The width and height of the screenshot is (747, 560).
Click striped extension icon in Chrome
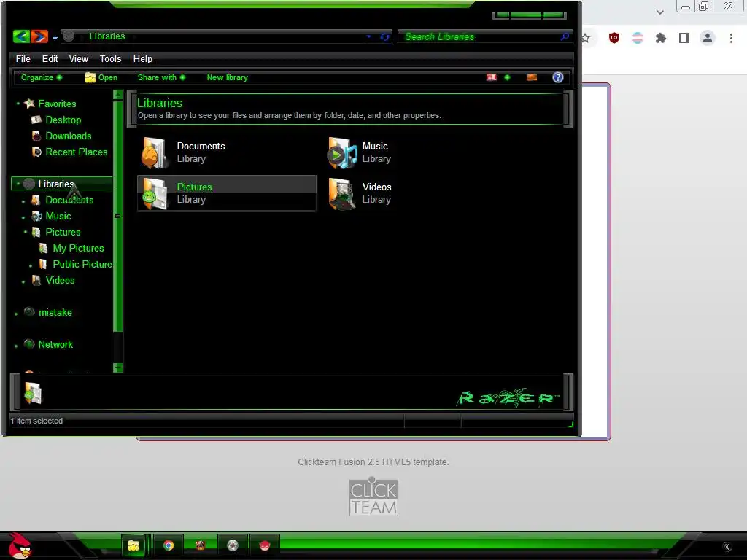[x=638, y=38]
